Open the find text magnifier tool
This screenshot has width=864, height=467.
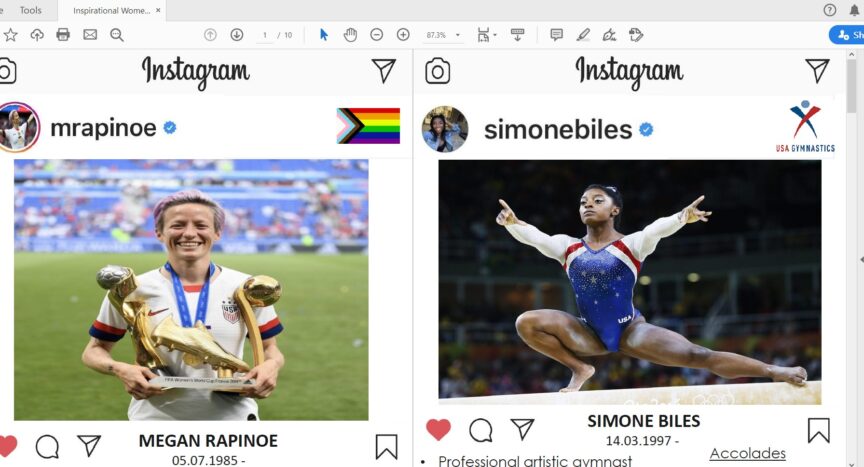coord(116,35)
